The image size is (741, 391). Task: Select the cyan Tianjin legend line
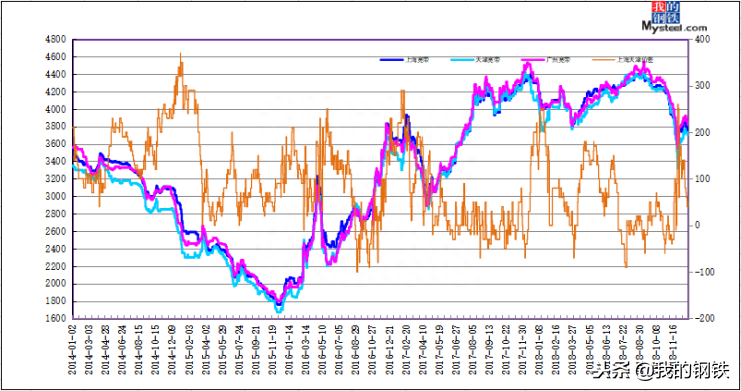tap(462, 60)
